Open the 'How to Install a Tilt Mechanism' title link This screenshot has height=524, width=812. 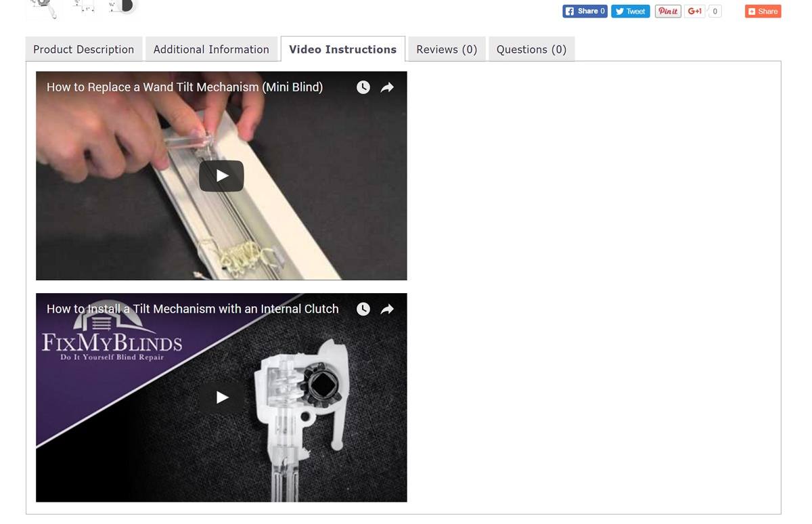click(x=193, y=309)
